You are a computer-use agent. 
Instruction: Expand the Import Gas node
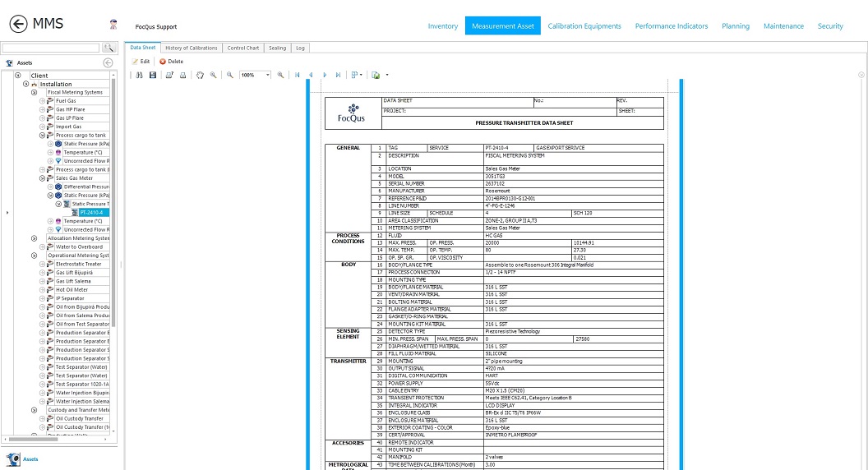coord(42,127)
